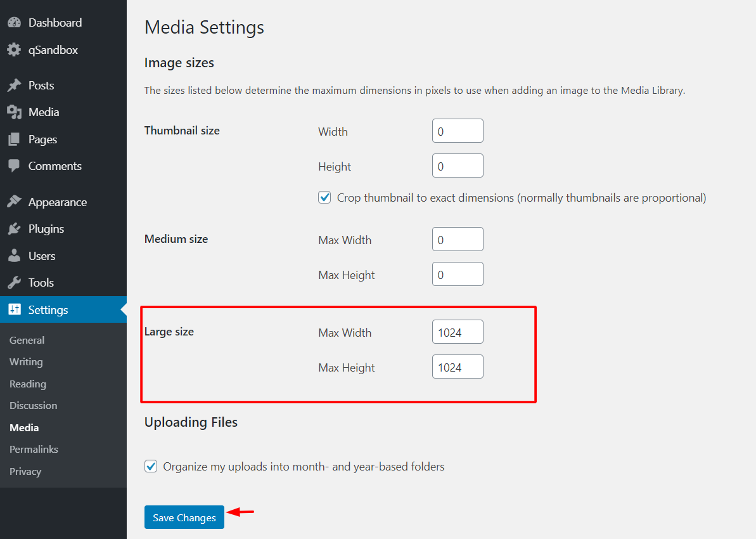The width and height of the screenshot is (756, 539).
Task: Click the Plugins plug icon
Action: 15,229
